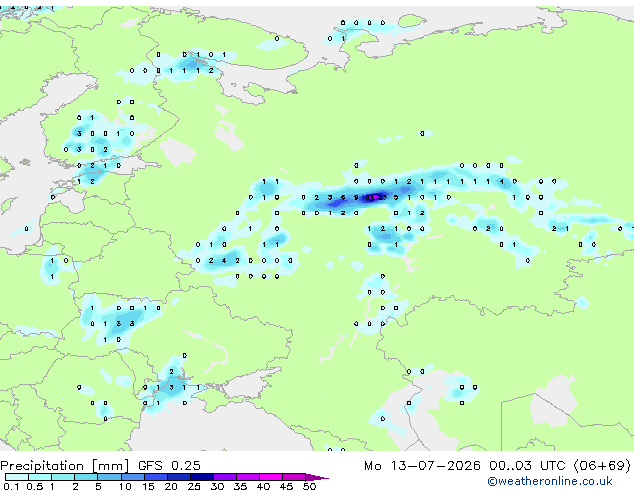Select the 25-30 mm dark blue legend box
This screenshot has width=634, height=490.
point(202,477)
